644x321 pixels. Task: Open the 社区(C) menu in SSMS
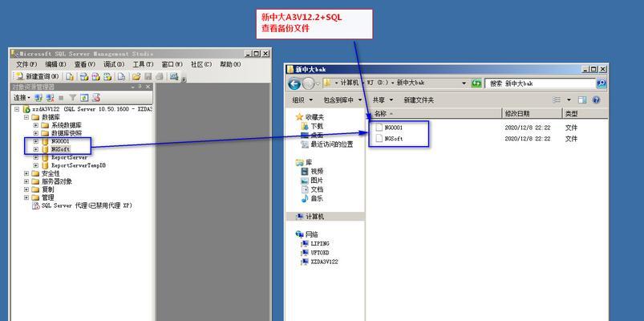click(201, 64)
